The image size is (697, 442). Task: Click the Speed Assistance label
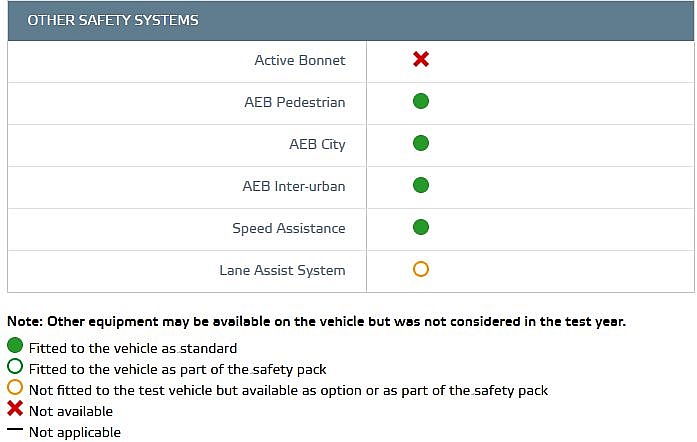tap(289, 228)
